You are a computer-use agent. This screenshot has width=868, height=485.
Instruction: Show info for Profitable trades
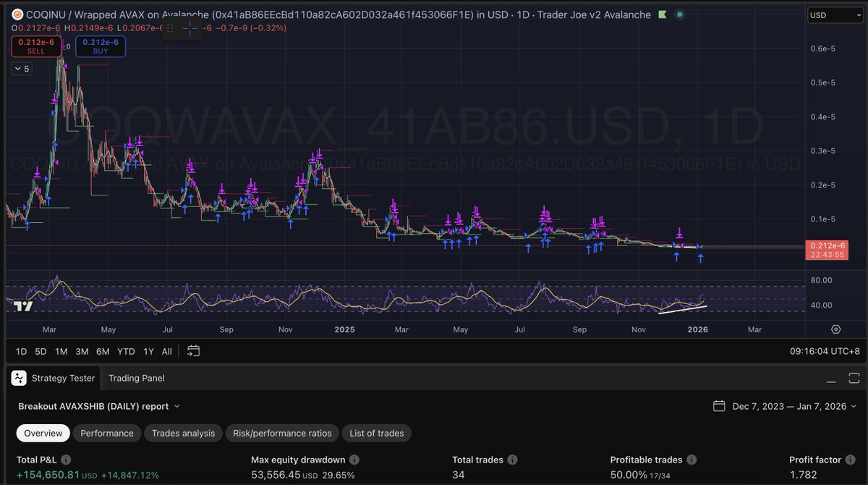(x=693, y=460)
